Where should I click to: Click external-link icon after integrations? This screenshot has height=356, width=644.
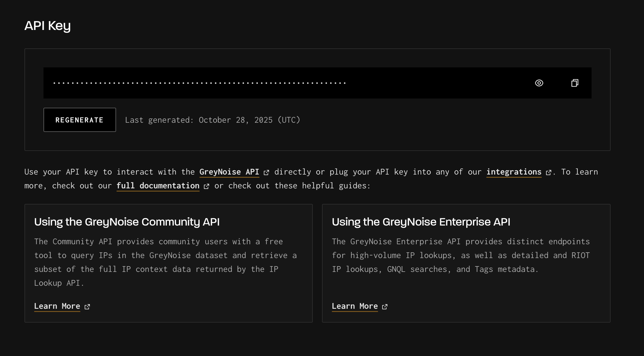[549, 173]
